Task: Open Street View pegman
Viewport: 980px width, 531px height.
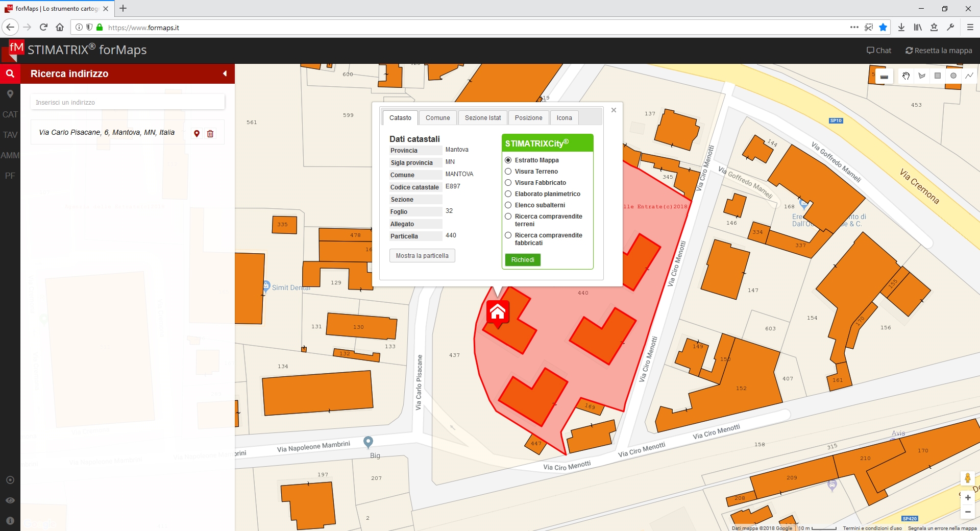Action: [x=967, y=478]
